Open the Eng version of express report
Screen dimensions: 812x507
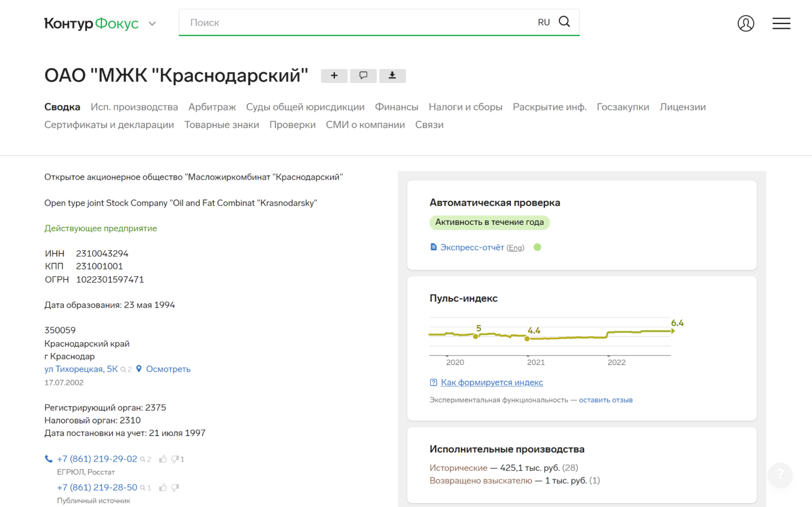[515, 248]
